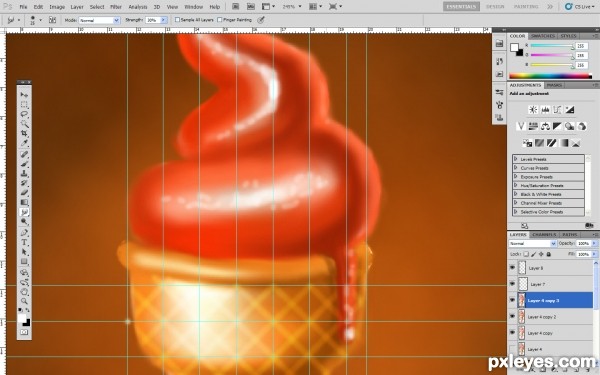Switch to Design workspace

495,7
